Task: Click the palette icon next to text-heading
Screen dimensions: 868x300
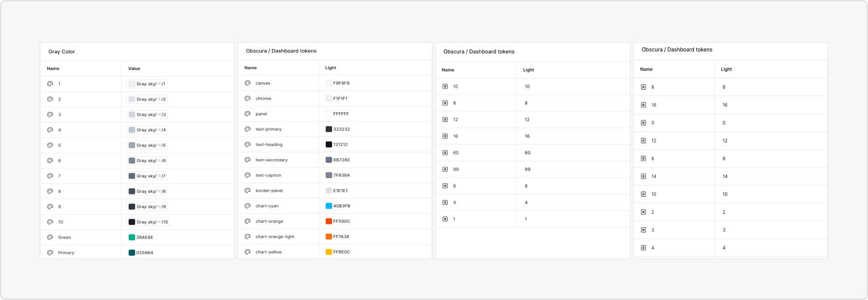Action: click(x=247, y=145)
